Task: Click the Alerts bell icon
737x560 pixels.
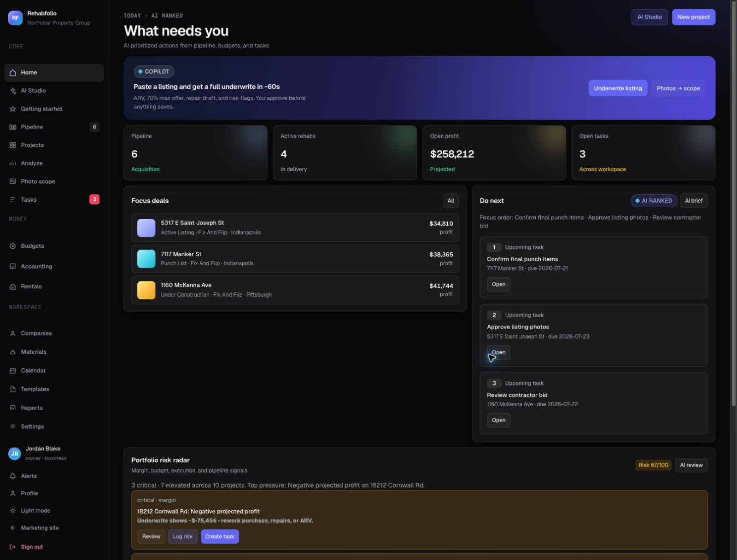Action: [13, 476]
